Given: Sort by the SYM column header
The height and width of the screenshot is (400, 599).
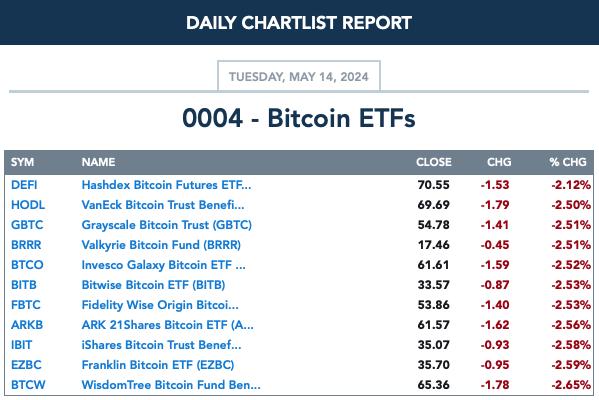Looking at the screenshot, I should (x=22, y=162).
